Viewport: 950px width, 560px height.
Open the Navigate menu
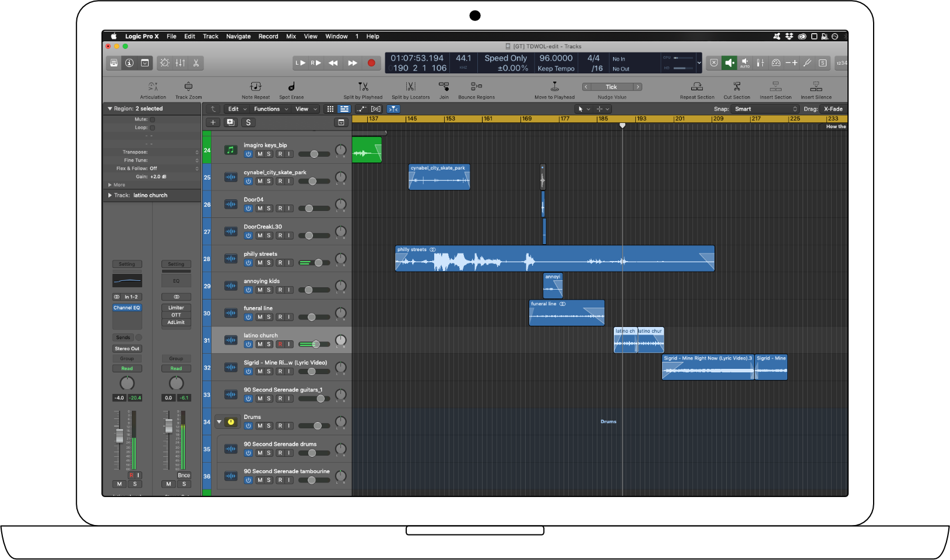coord(238,36)
